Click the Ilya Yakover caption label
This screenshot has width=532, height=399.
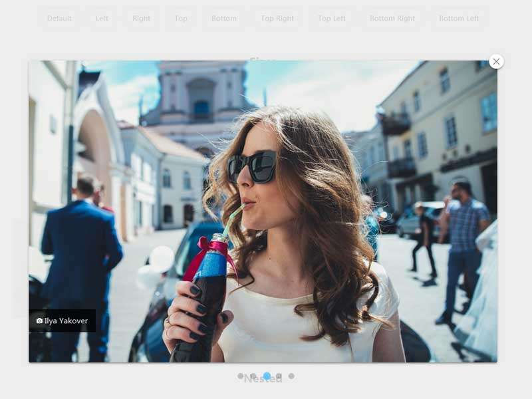pos(66,321)
